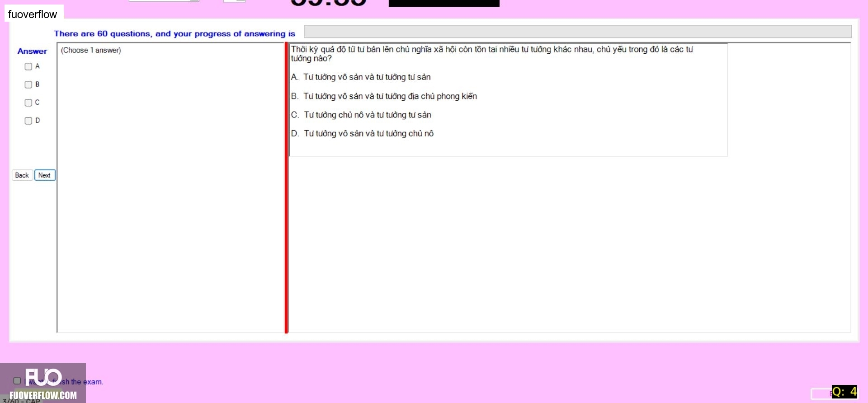Click option B text about 'địa chủ phong kiến'

(x=390, y=96)
